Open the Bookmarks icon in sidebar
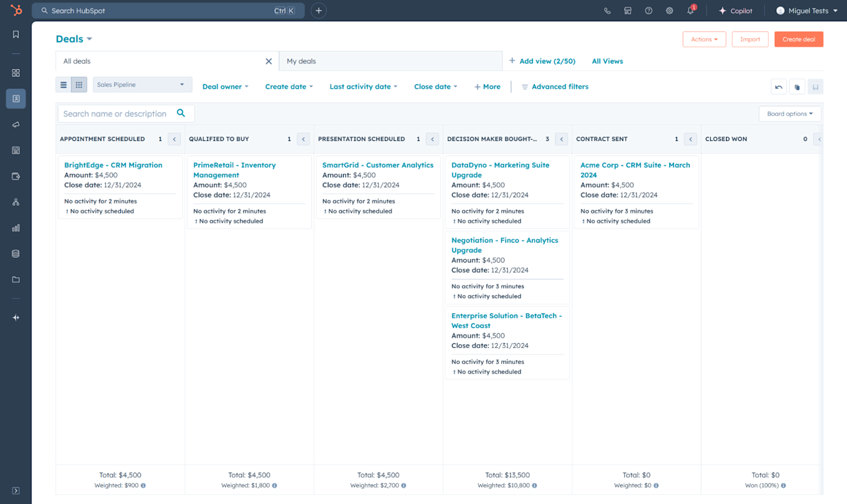The height and width of the screenshot is (504, 847). tap(16, 34)
